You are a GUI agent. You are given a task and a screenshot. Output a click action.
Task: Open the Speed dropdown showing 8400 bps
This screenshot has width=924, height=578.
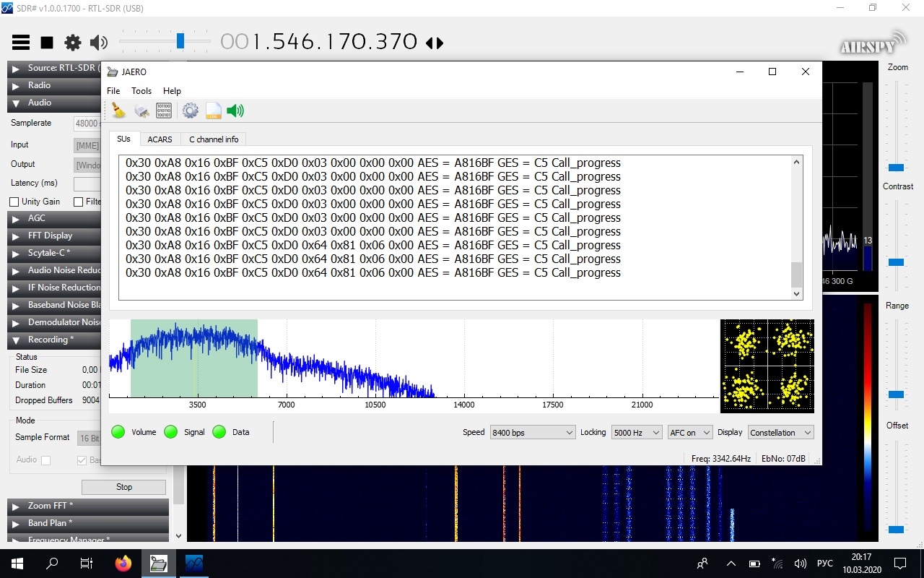[532, 433]
